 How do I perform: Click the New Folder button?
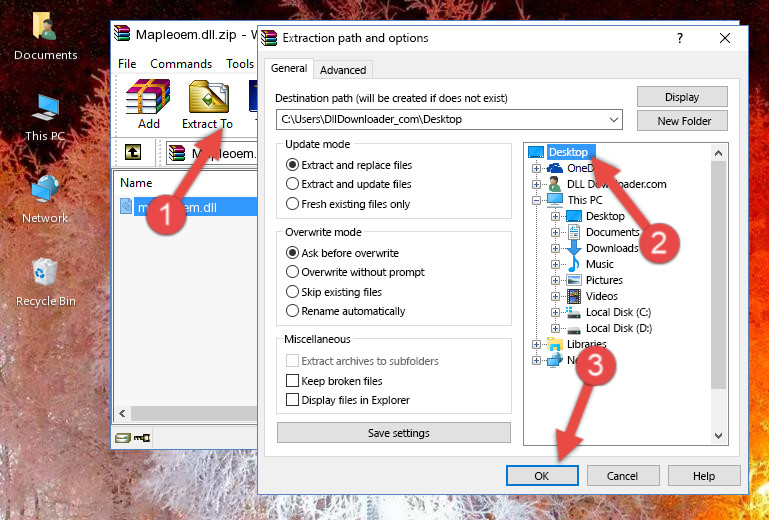coord(682,121)
